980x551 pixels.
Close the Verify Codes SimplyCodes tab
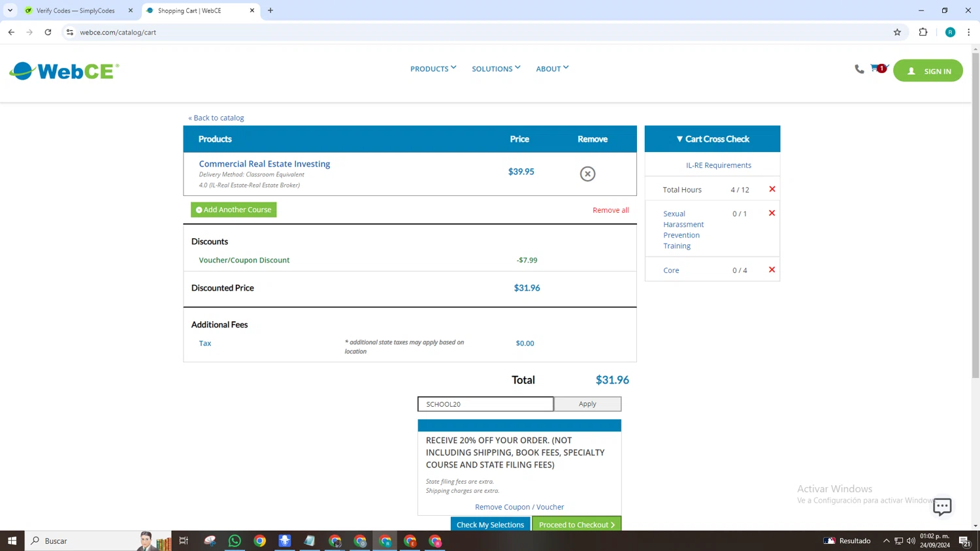tap(131, 10)
